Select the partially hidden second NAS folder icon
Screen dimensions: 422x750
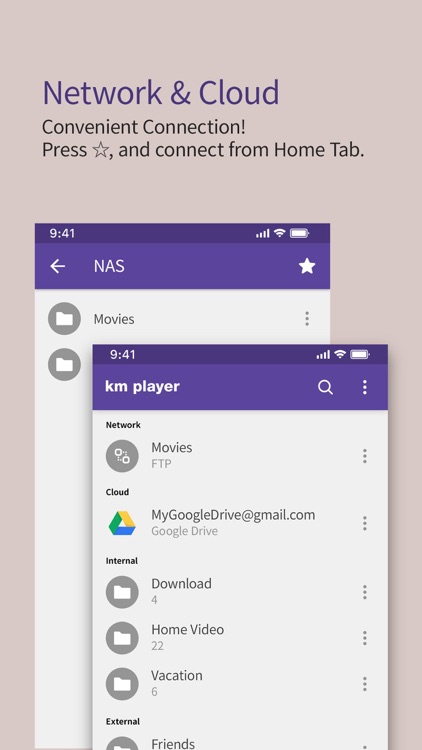coord(64,364)
